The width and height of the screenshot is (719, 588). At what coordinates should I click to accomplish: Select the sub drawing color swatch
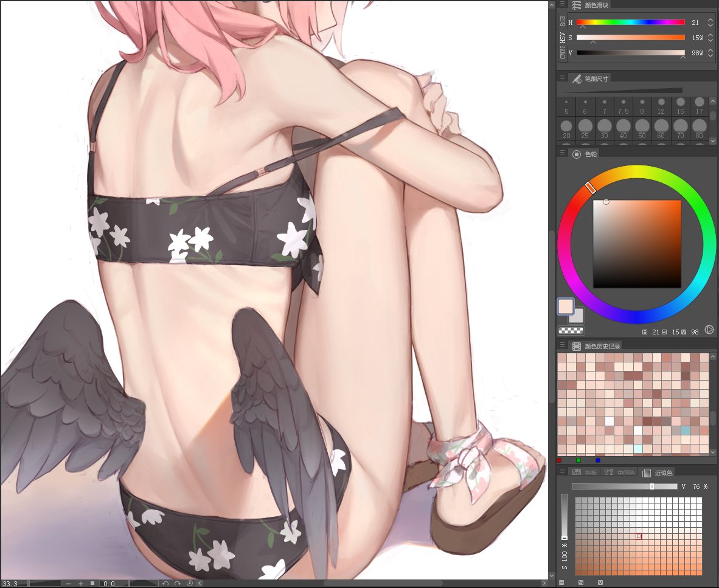(577, 317)
